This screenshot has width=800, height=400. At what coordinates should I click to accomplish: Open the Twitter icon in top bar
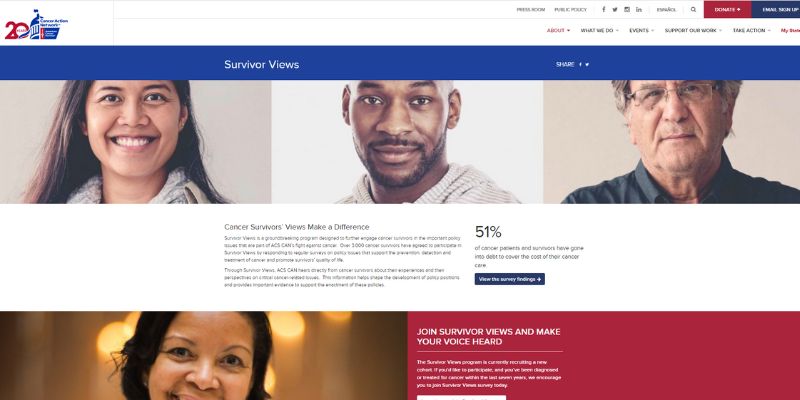point(615,9)
